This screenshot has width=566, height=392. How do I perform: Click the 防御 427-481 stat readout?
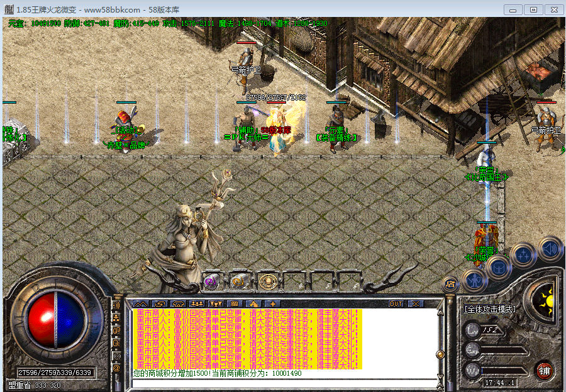click(87, 23)
